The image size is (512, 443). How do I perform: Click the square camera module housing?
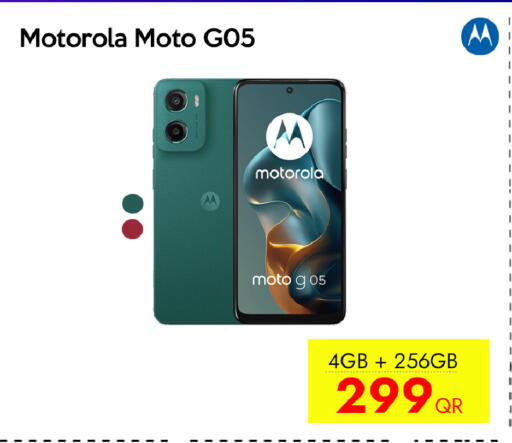point(180,116)
